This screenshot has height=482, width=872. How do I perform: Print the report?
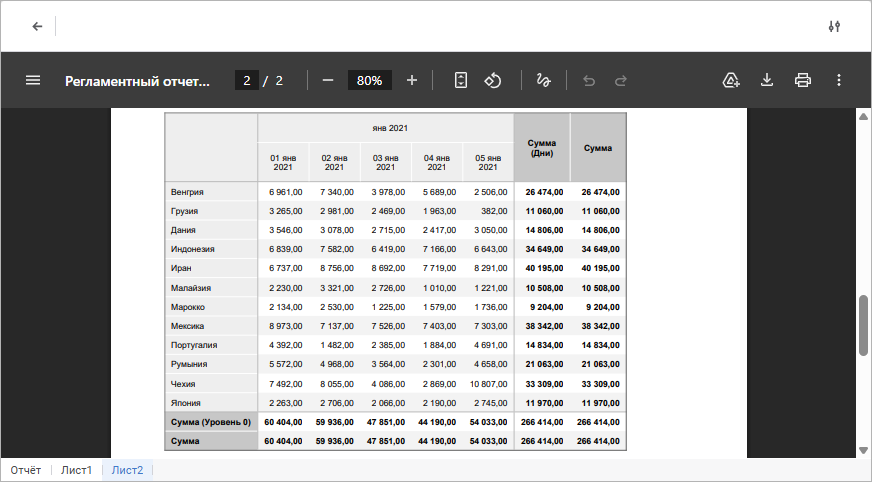click(802, 81)
